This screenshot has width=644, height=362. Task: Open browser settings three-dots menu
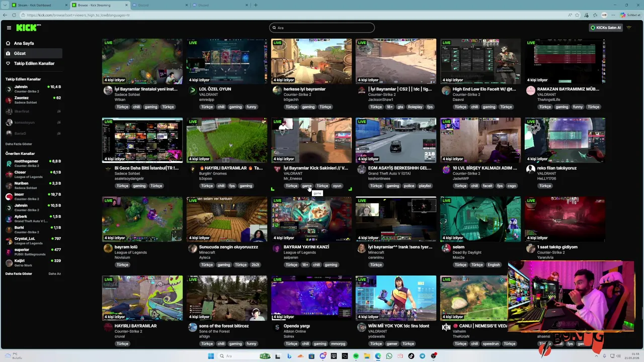coord(613,15)
